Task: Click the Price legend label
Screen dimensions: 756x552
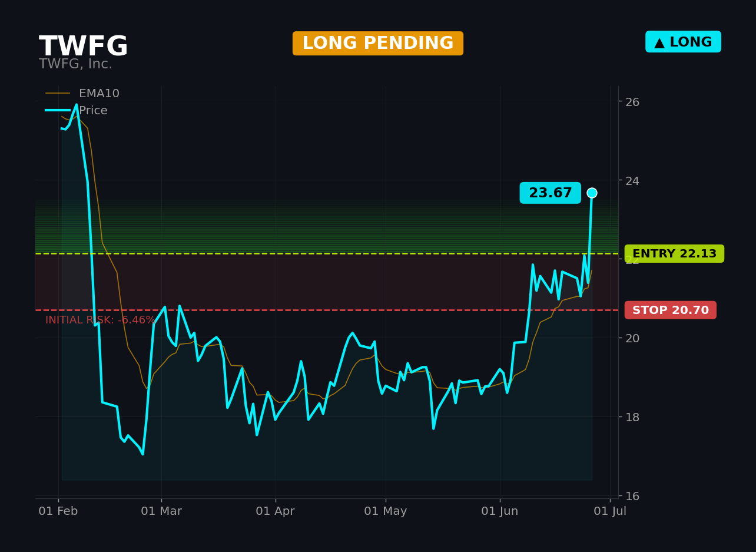Action: point(93,111)
